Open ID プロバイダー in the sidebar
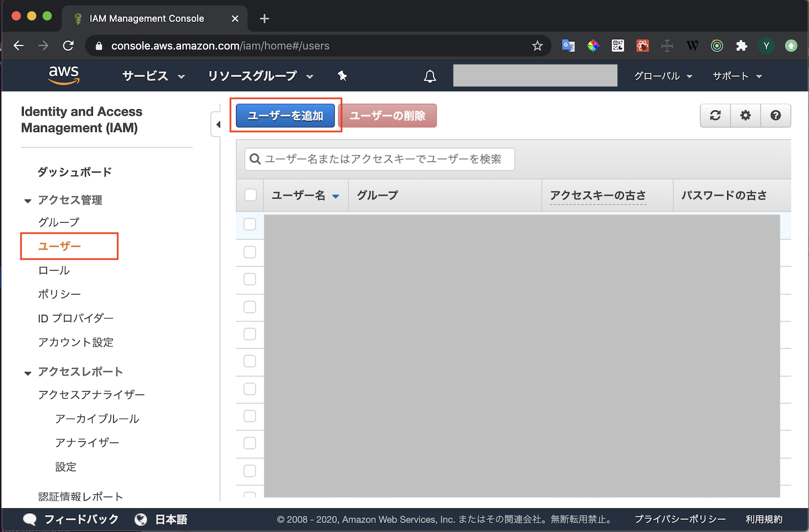The height and width of the screenshot is (532, 809). (76, 318)
